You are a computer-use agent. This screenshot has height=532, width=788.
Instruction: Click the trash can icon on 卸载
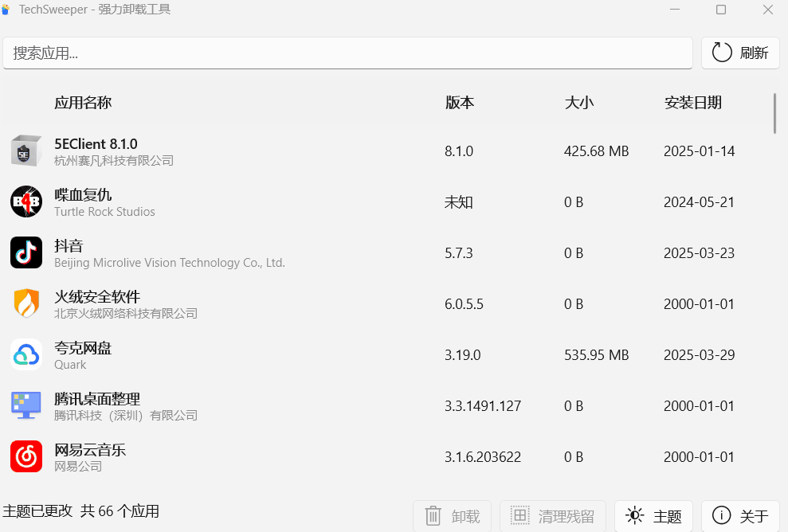pyautogui.click(x=433, y=516)
